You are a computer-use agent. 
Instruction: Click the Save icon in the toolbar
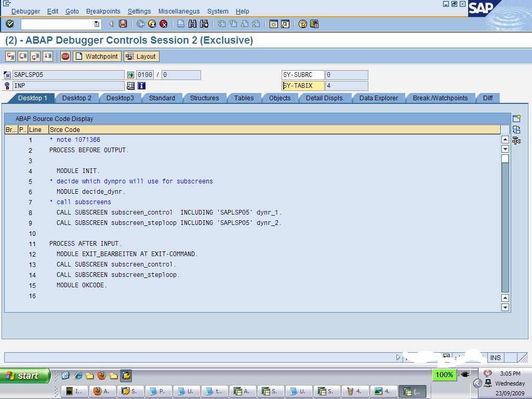tap(122, 23)
